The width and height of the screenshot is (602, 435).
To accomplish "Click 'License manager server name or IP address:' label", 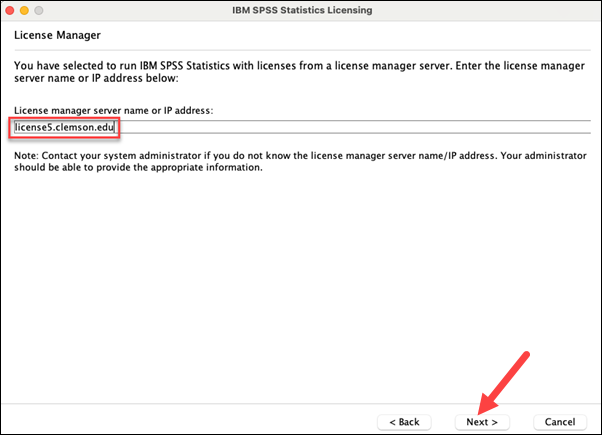I will point(113,111).
